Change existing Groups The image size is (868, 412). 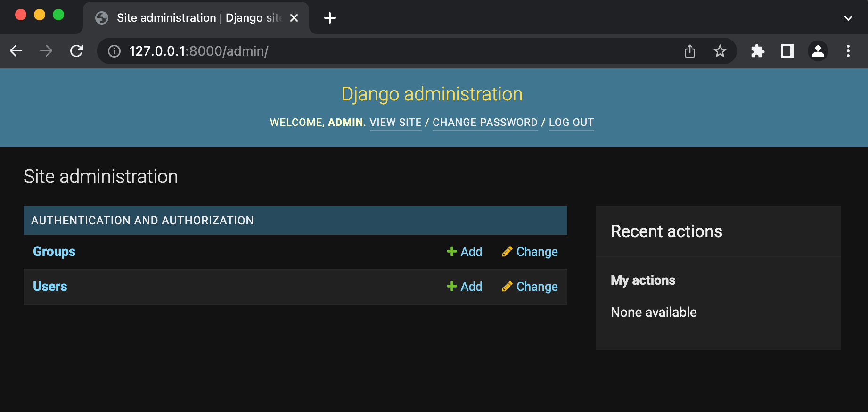[530, 252]
